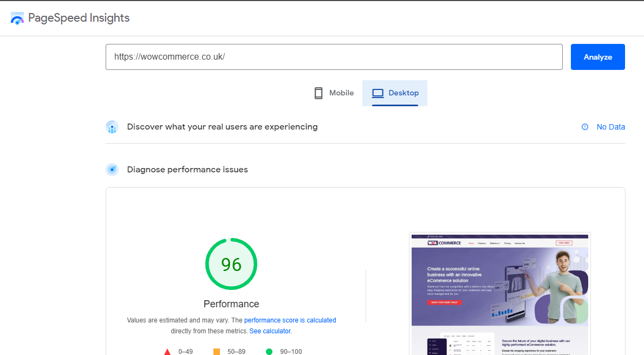Click the 'Diagnose performance issues' heading
The height and width of the screenshot is (355, 644).
click(187, 170)
